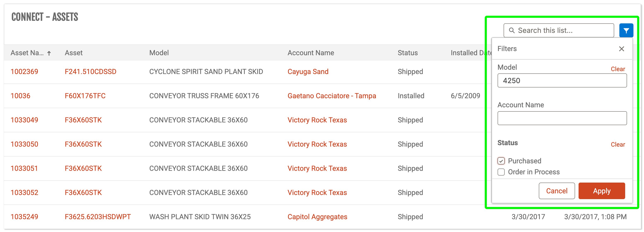
Task: Sort by the Status column header
Action: [408, 53]
